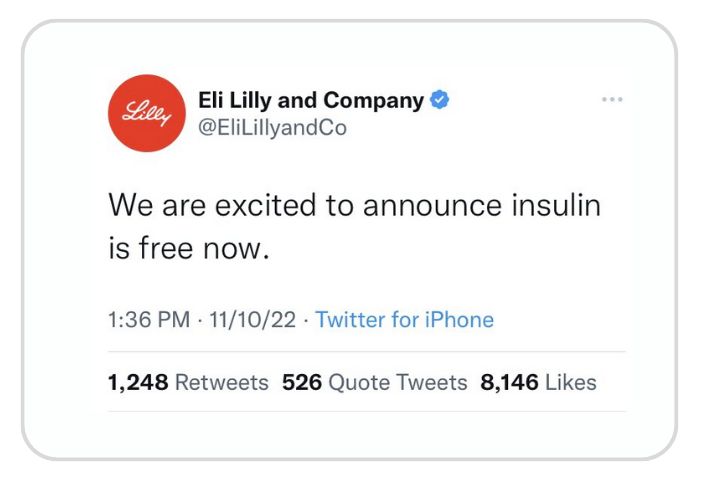View the 526 quote tweet count
Image resolution: width=702 pixels, height=483 pixels.
(302, 383)
